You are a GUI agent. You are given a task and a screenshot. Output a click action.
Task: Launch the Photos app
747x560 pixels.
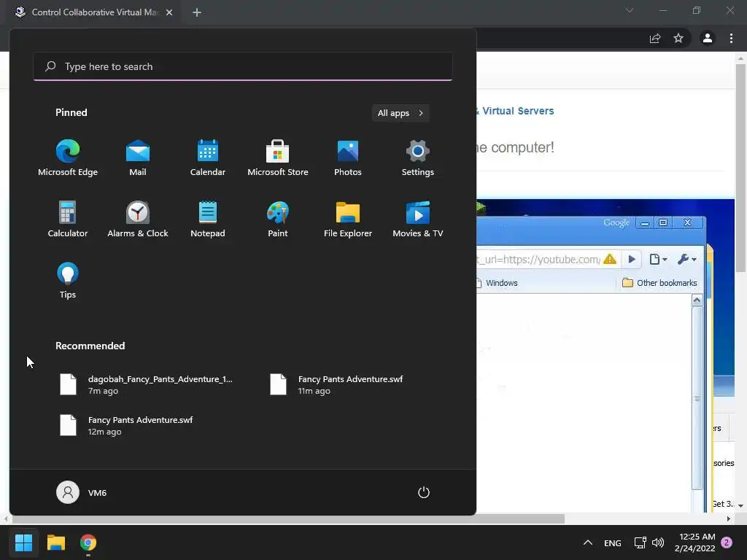click(348, 158)
